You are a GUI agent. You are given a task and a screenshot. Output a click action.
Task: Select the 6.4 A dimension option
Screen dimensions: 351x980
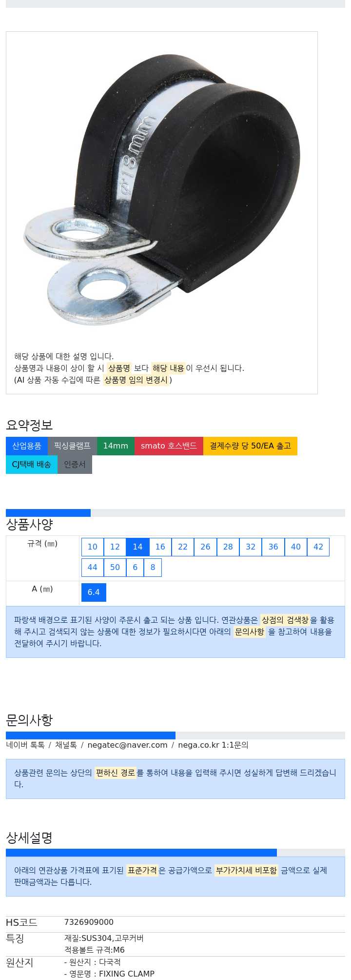point(94,592)
